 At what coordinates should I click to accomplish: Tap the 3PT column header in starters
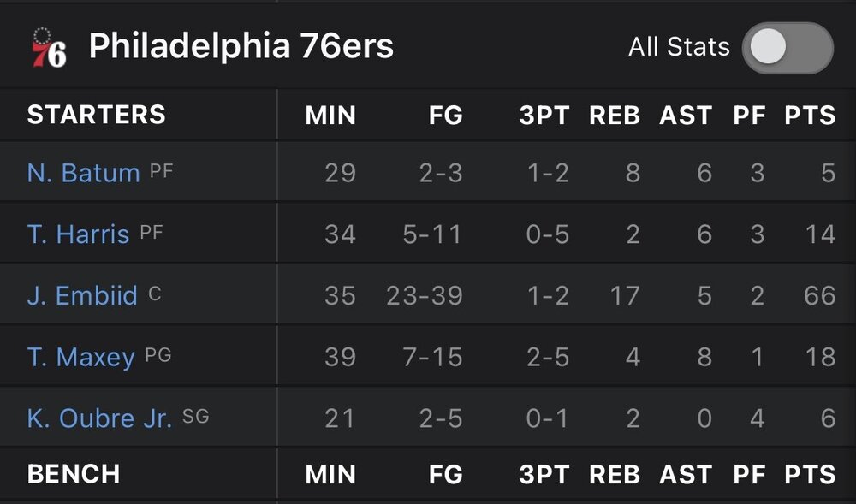(544, 116)
